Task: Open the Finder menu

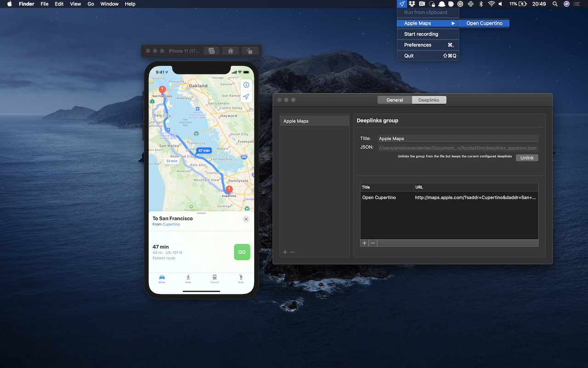Action: (27, 4)
